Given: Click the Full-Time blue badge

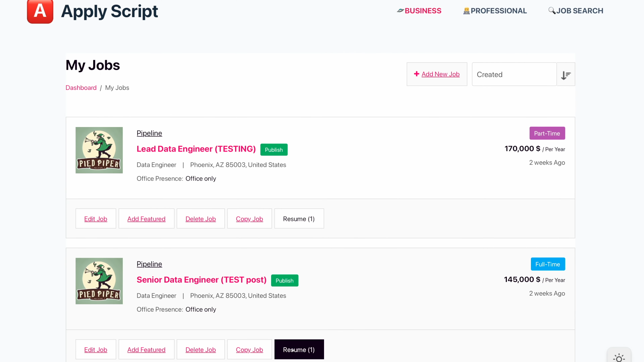Looking at the screenshot, I should pyautogui.click(x=547, y=264).
